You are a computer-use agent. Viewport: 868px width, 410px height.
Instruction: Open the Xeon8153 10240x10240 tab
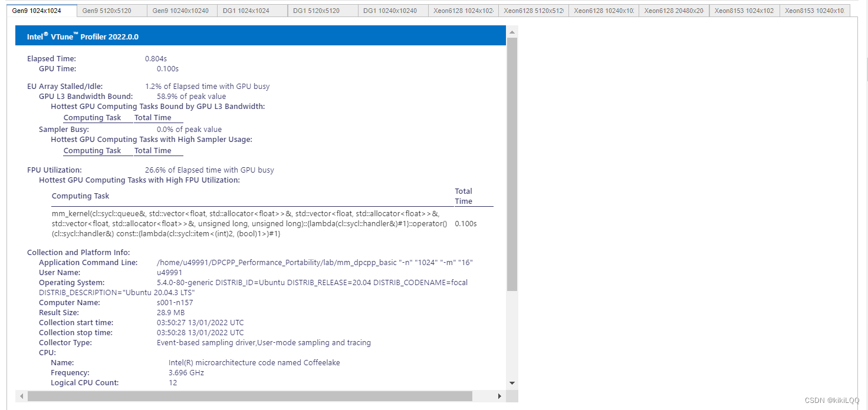[x=814, y=11]
